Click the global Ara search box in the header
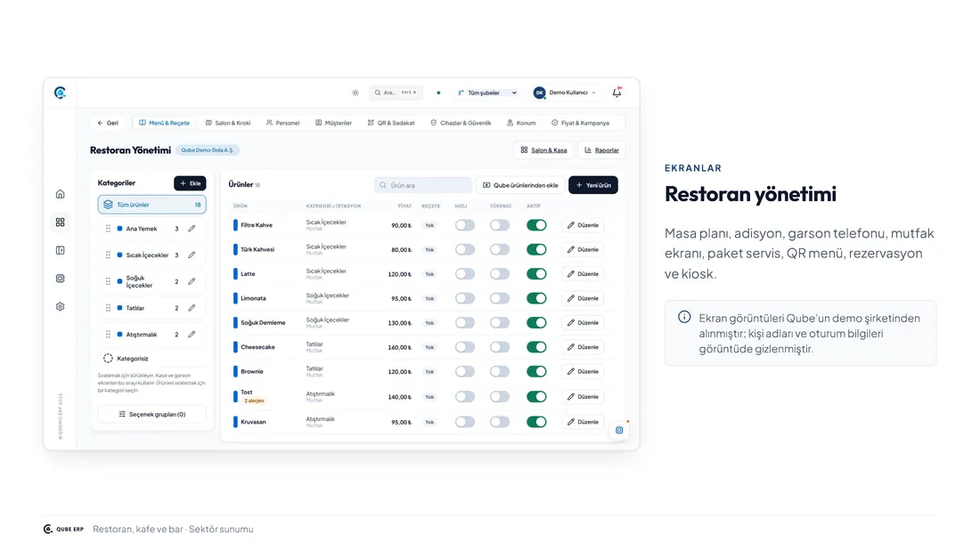The height and width of the screenshot is (551, 980). pos(396,93)
